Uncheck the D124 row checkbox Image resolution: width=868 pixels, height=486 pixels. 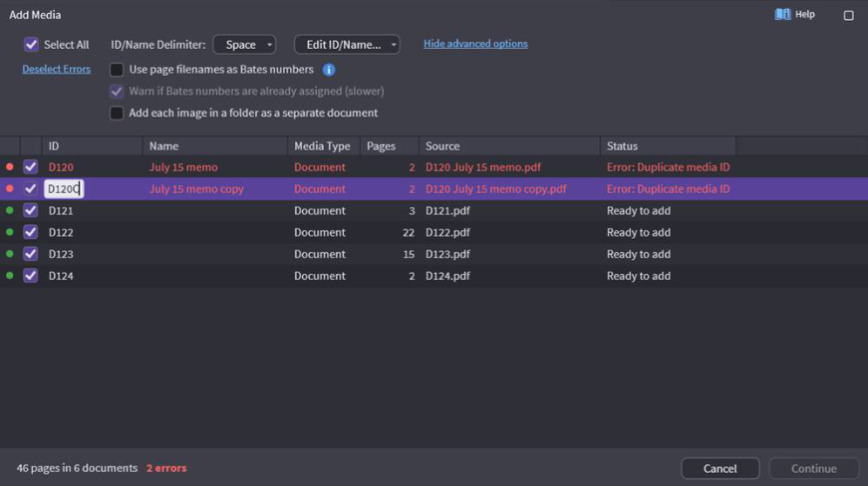[31, 275]
